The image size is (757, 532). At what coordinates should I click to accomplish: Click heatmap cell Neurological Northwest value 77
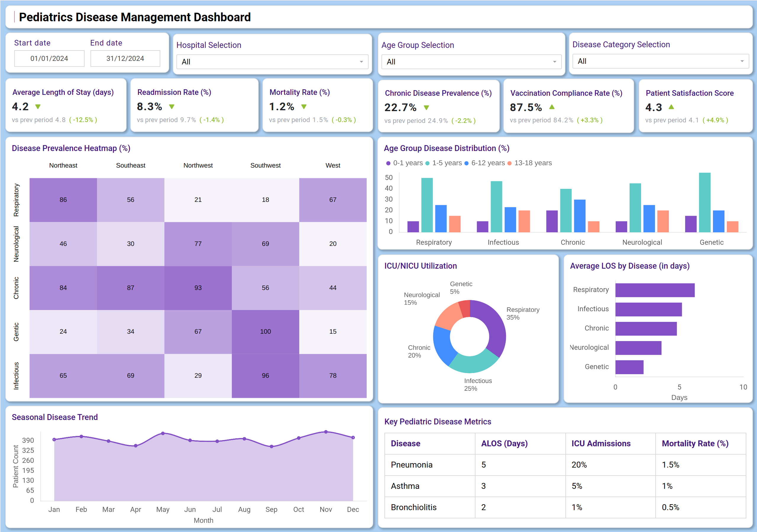pos(198,244)
